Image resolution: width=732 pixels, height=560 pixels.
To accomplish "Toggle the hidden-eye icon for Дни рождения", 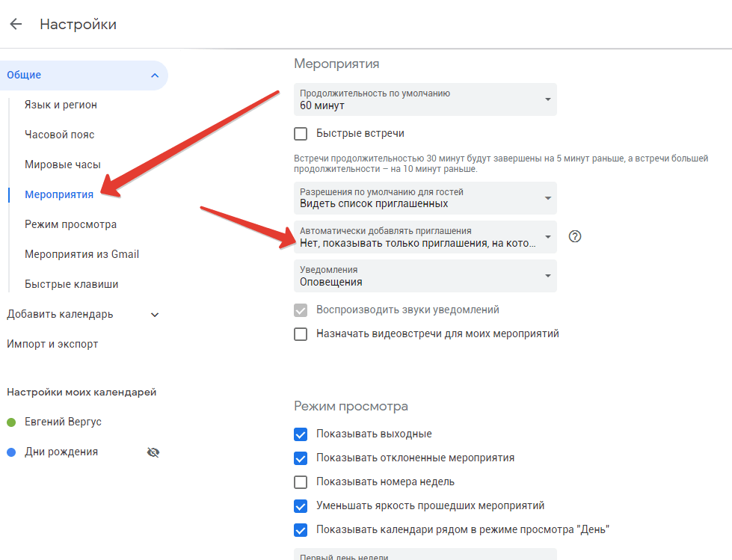I will (153, 452).
